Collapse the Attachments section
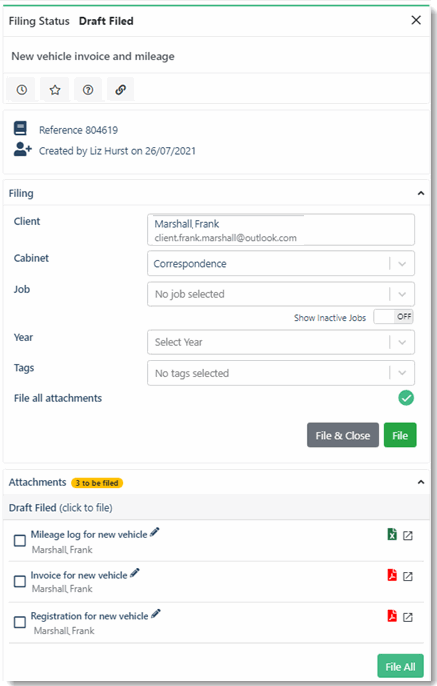Viewport: 437px width, 686px height. tap(421, 482)
